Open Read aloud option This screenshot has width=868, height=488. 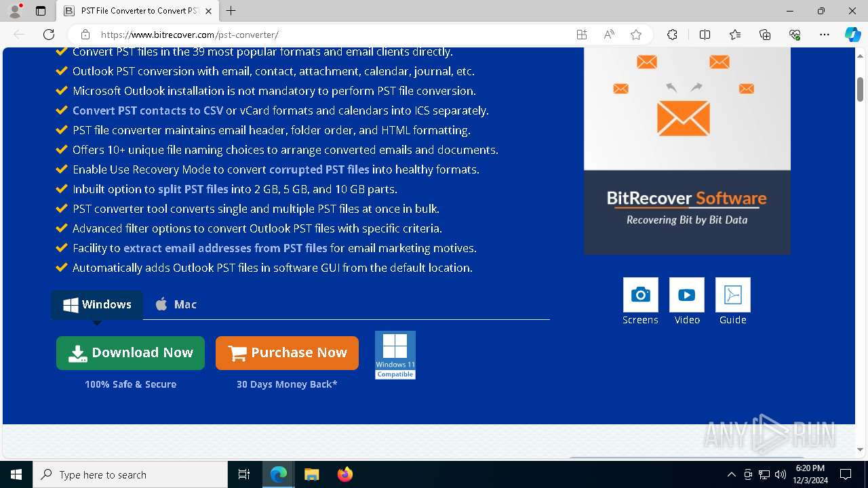pyautogui.click(x=609, y=35)
